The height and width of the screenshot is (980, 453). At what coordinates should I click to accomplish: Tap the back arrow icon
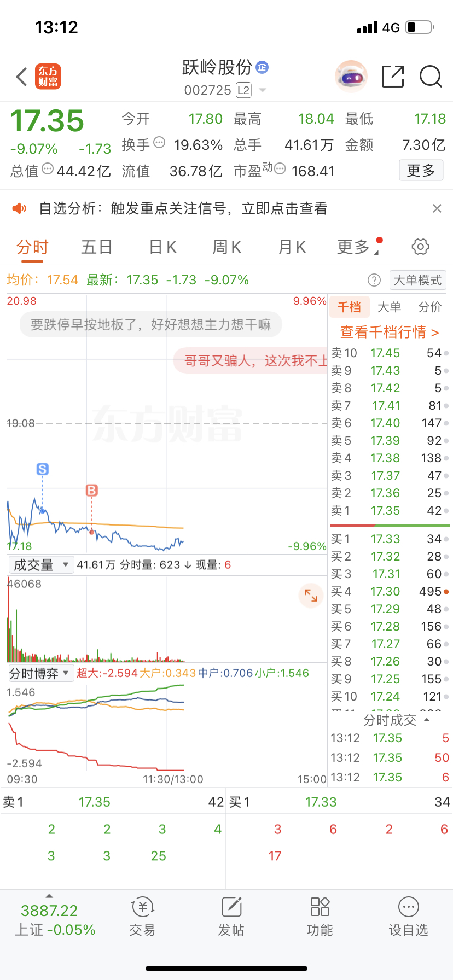[x=22, y=77]
